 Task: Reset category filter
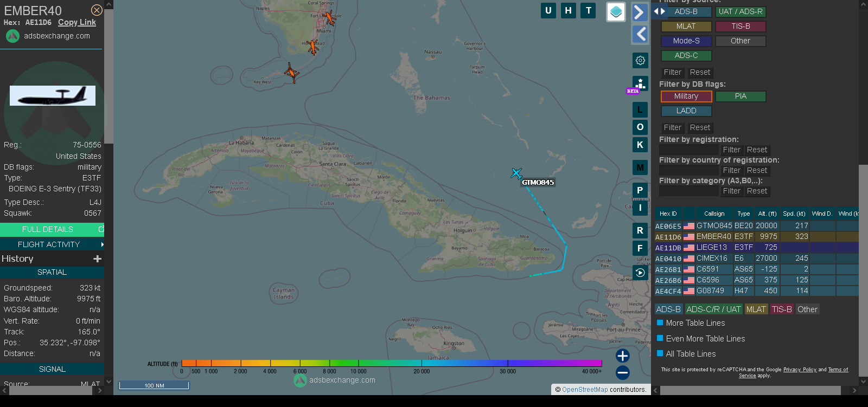757,191
